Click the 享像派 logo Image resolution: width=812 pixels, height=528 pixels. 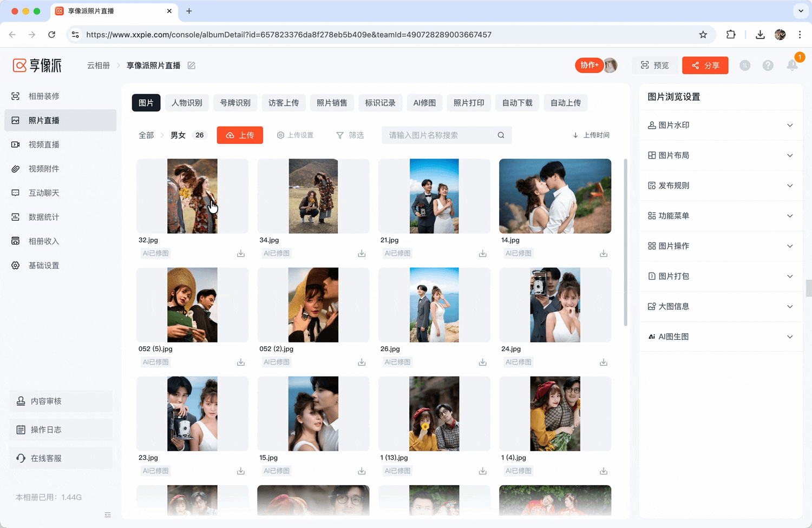[37, 65]
